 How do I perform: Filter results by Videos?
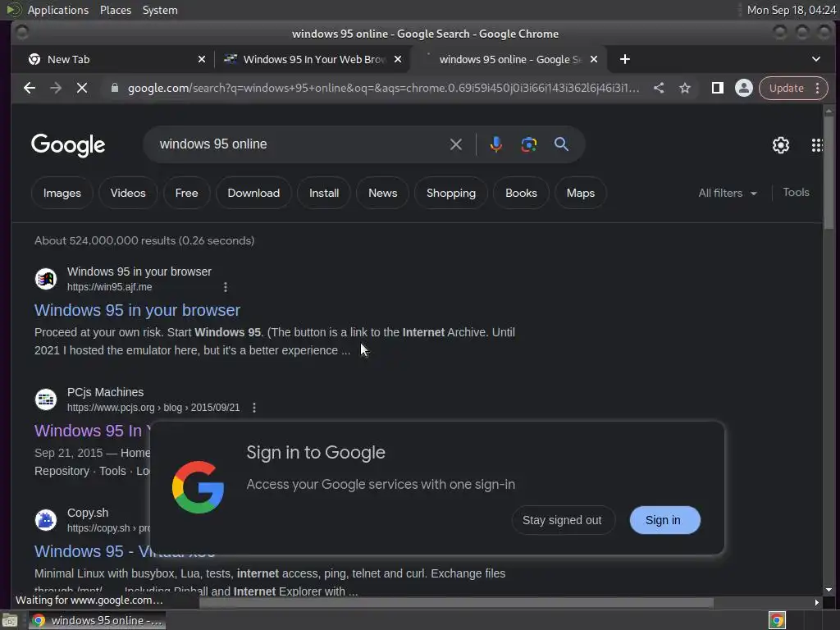point(128,193)
